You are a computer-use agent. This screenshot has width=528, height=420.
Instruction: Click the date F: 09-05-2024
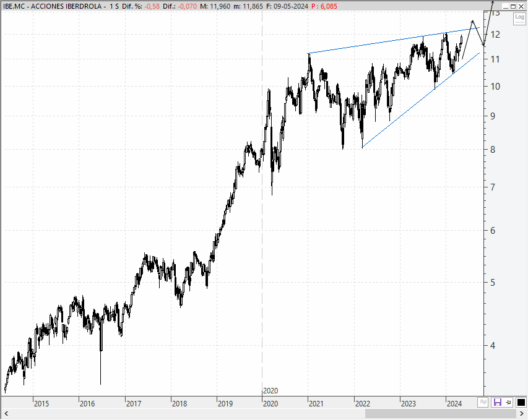pos(287,6)
